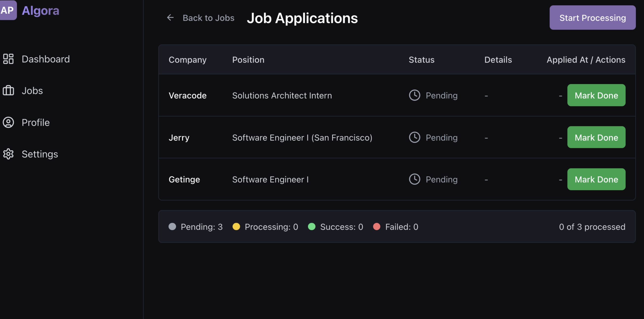Screen dimensions: 644x319
Task: Click the green Success status dot
Action: [311, 226]
